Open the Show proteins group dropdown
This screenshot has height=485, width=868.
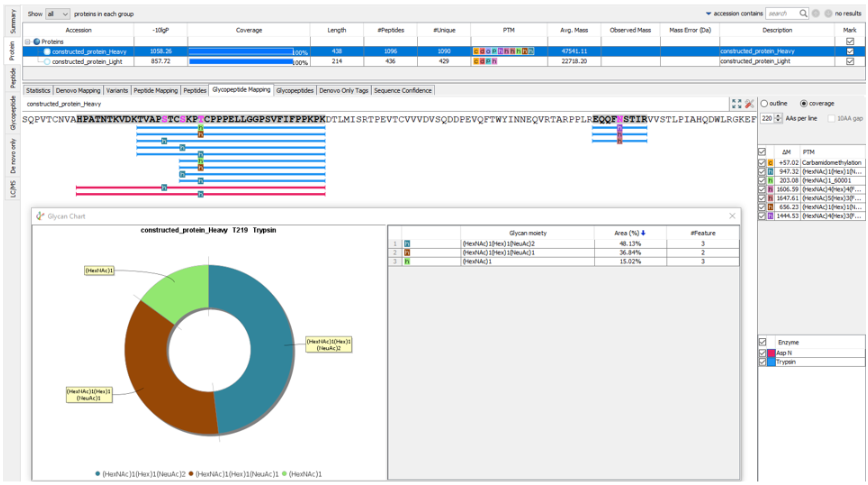(59, 14)
